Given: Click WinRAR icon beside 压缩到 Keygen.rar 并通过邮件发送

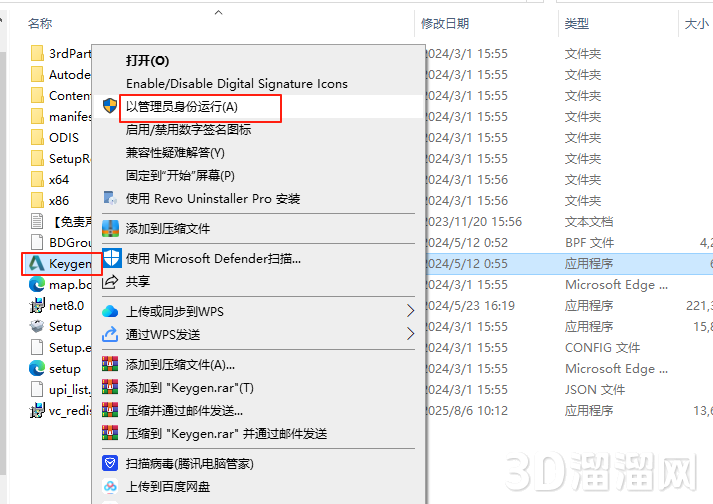Looking at the screenshot, I should pos(110,433).
